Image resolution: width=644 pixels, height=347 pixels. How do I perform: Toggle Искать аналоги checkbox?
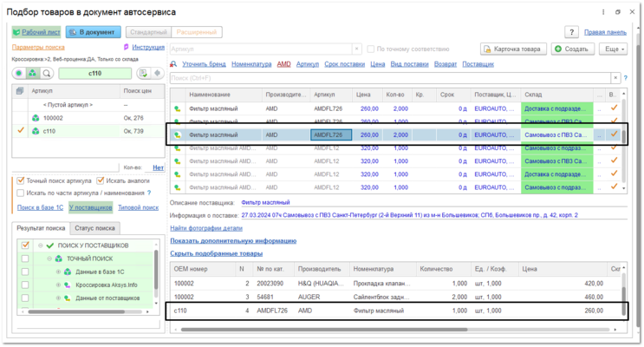100,180
